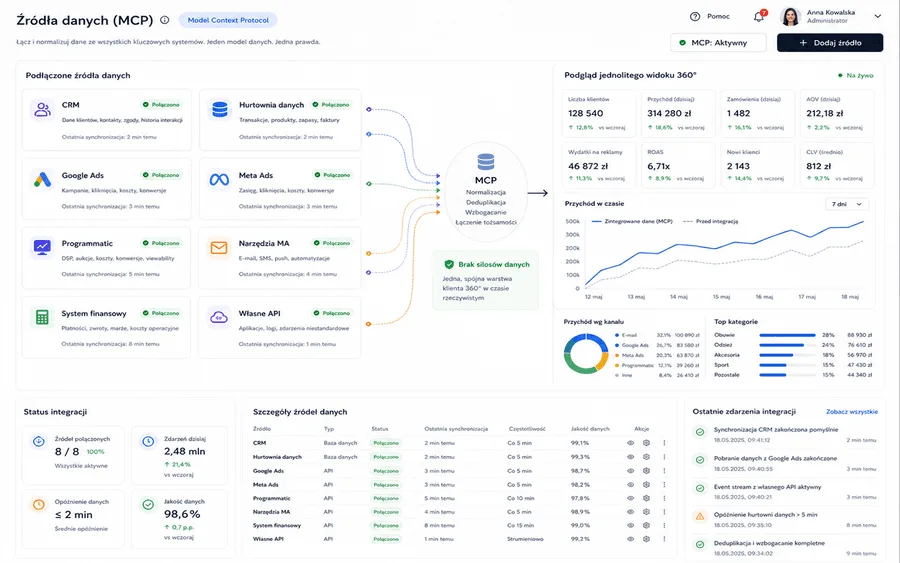Click the Częstotliwość column header
Screen dimensions: 900x563
point(527,429)
